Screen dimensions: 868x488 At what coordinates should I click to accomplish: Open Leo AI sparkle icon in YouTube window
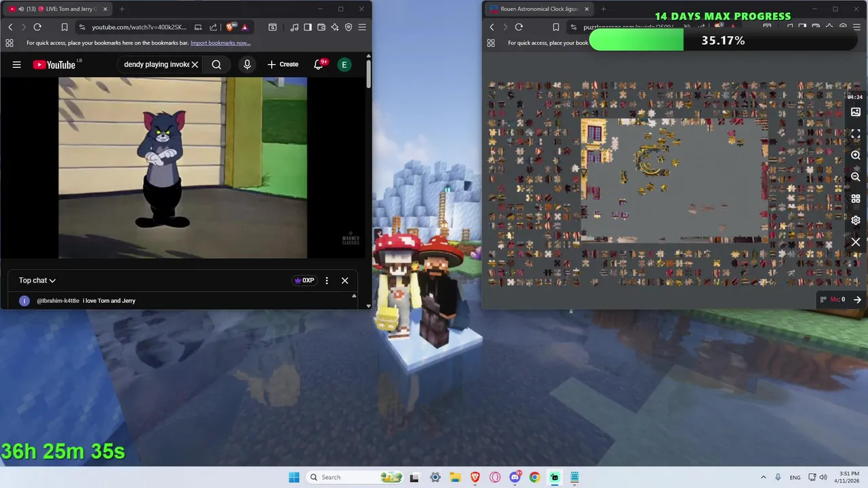[x=335, y=27]
